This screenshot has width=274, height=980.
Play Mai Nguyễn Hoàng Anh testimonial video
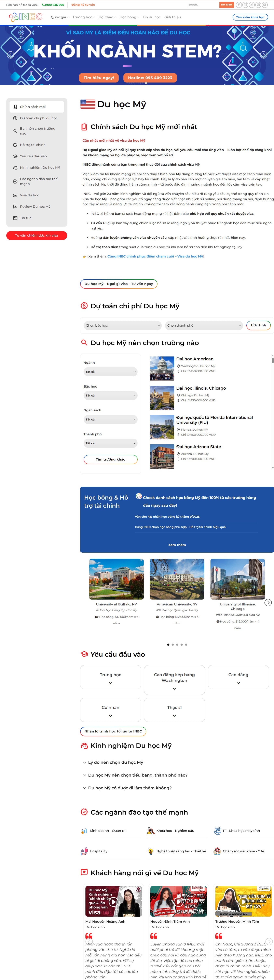click(x=113, y=902)
